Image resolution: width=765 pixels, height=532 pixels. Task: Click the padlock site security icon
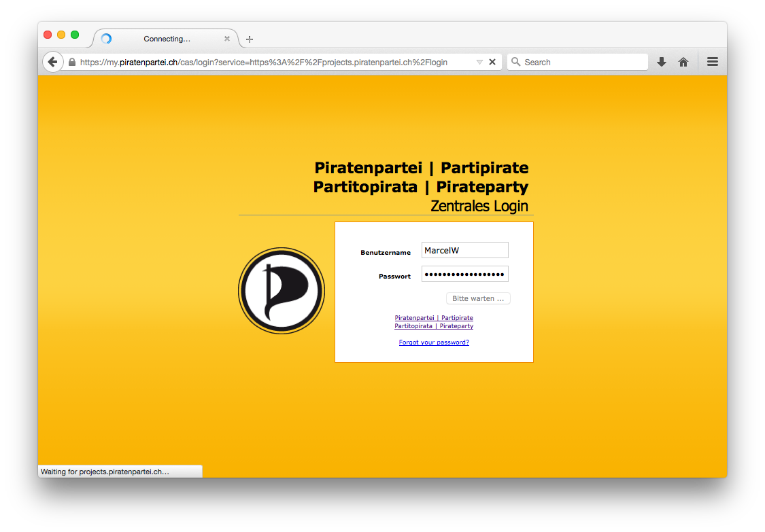click(72, 62)
